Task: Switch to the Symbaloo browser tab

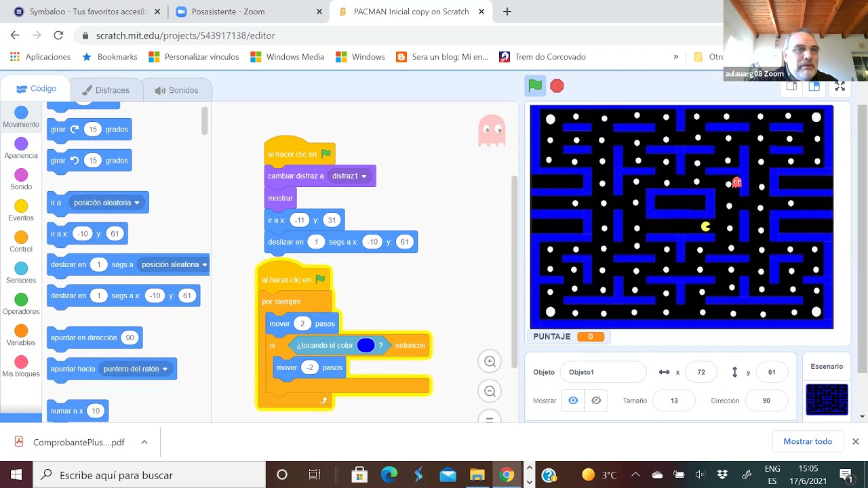Action: pyautogui.click(x=87, y=12)
